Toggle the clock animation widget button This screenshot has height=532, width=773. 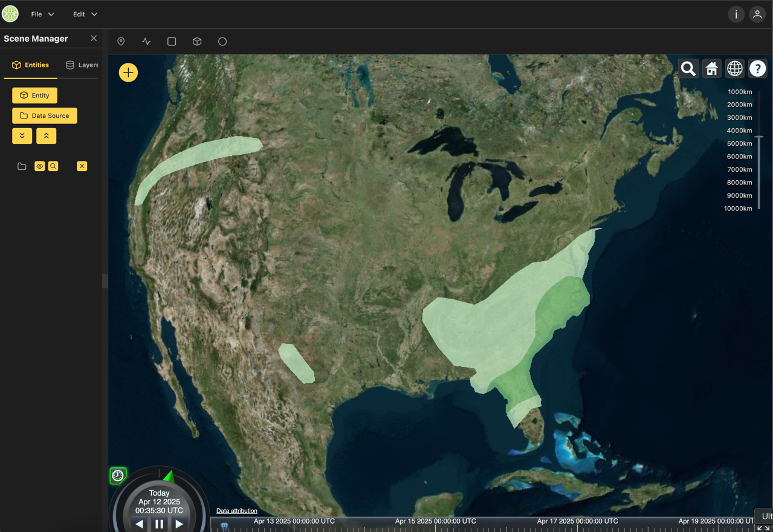click(118, 476)
